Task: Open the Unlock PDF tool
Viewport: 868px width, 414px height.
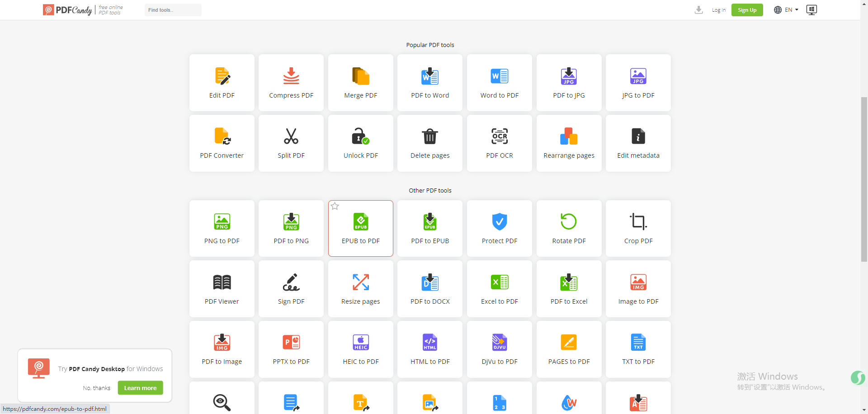Action: pyautogui.click(x=361, y=143)
